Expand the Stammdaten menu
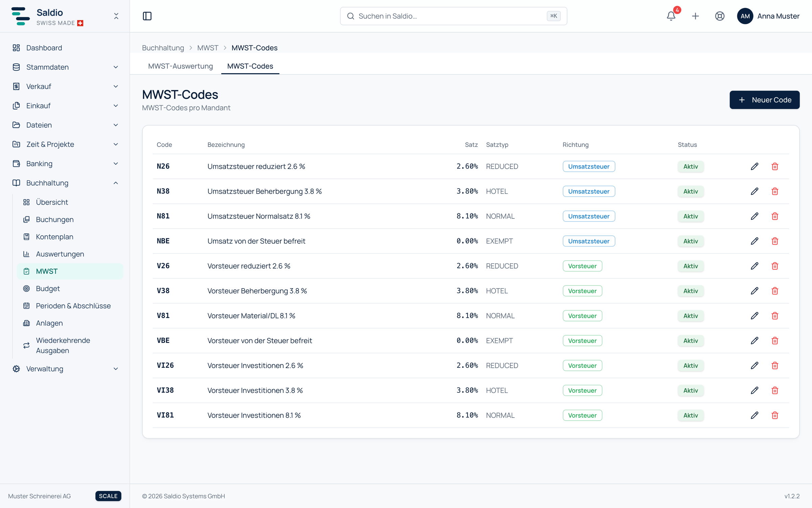 (65, 67)
